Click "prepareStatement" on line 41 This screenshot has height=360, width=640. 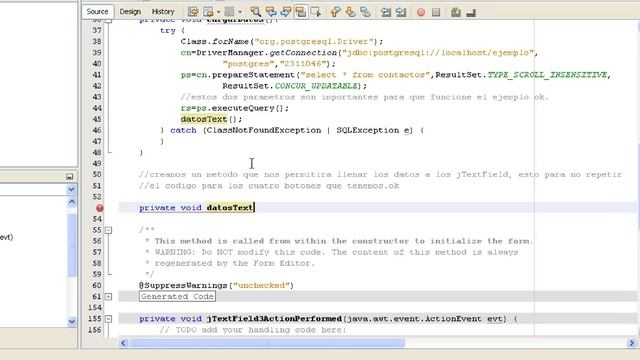(253, 75)
